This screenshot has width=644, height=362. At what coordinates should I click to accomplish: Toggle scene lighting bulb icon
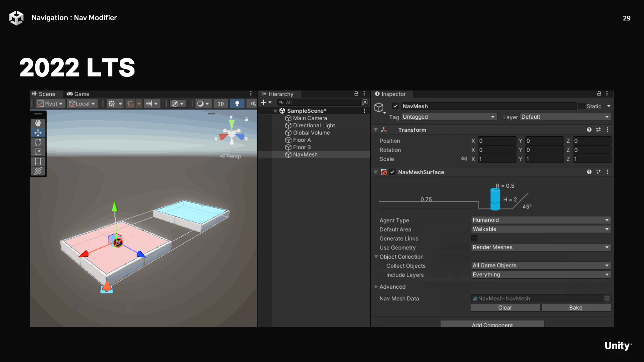pyautogui.click(x=237, y=104)
